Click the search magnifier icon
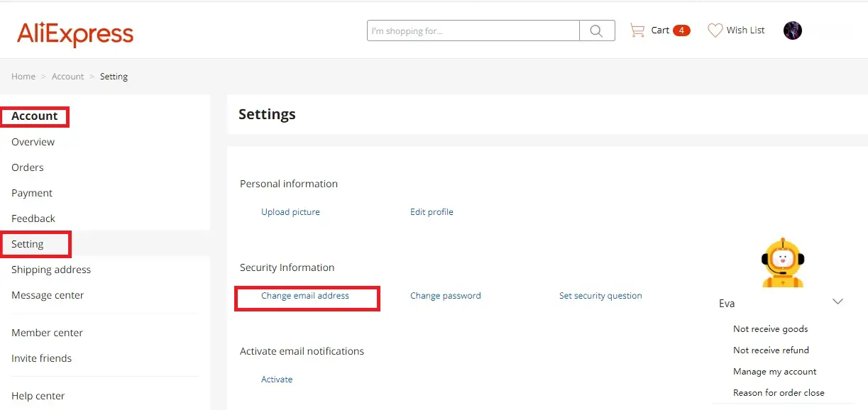This screenshot has width=868, height=410. (596, 30)
